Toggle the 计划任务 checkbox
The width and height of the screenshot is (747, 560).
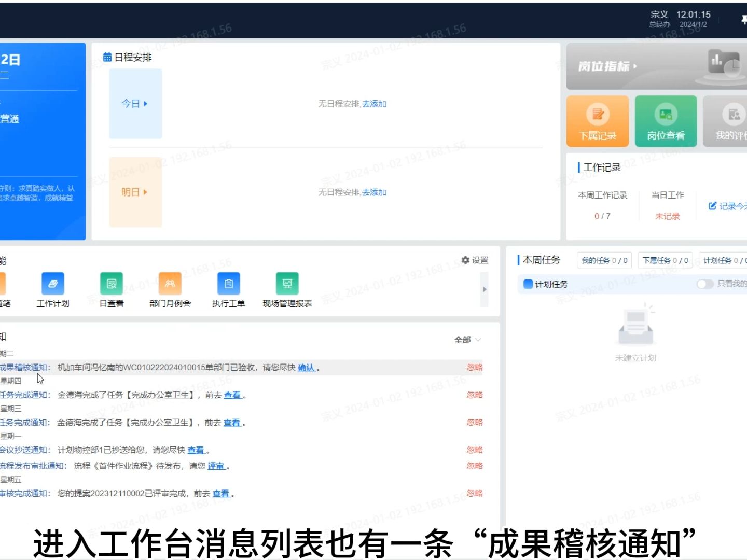coord(526,284)
